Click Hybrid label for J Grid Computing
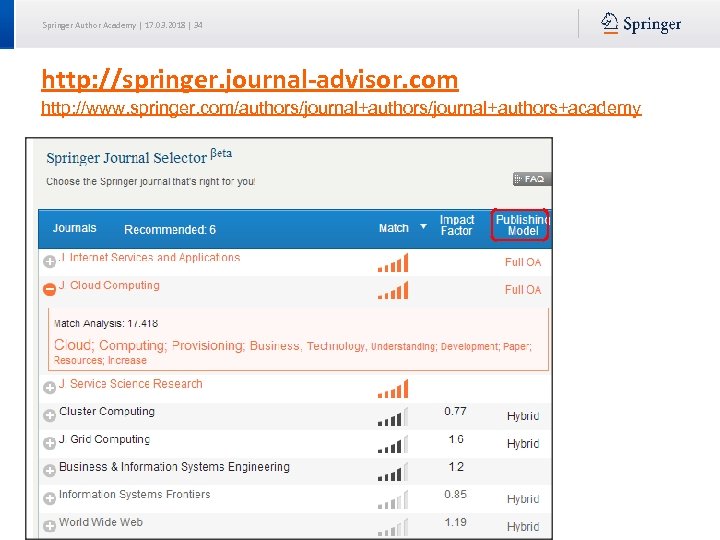Image resolution: width=720 pixels, height=540 pixels. tap(523, 444)
